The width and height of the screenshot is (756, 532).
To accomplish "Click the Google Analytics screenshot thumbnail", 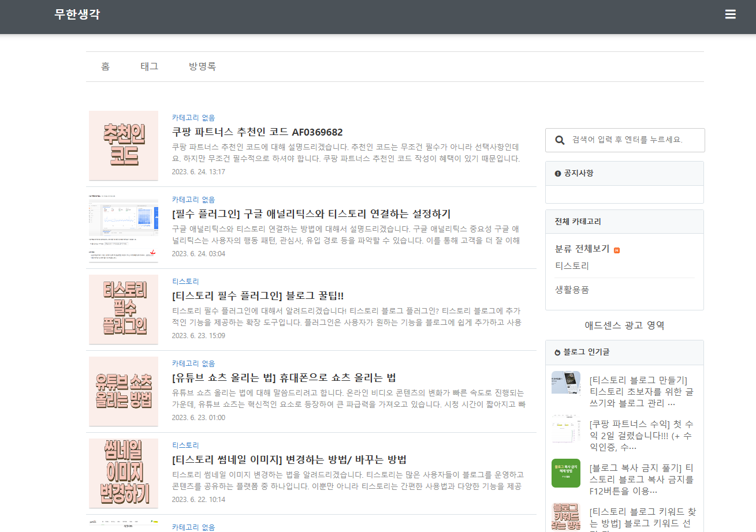I will click(124, 227).
